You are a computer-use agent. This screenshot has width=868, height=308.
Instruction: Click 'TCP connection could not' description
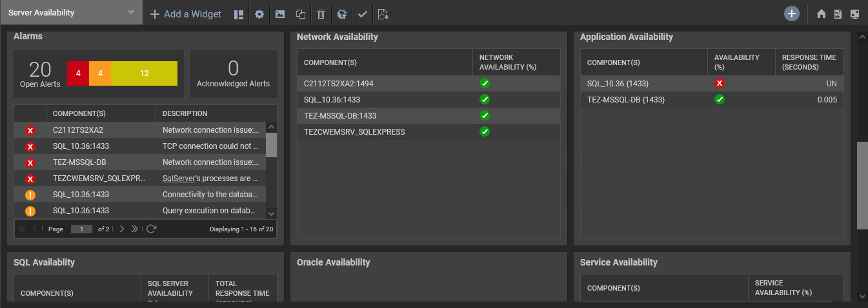tap(210, 146)
